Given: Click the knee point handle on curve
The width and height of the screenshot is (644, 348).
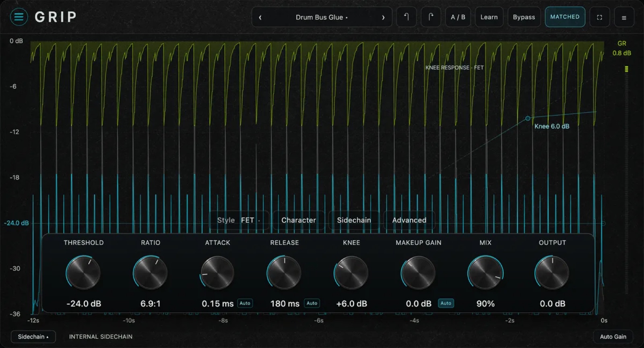Looking at the screenshot, I should click(528, 118).
